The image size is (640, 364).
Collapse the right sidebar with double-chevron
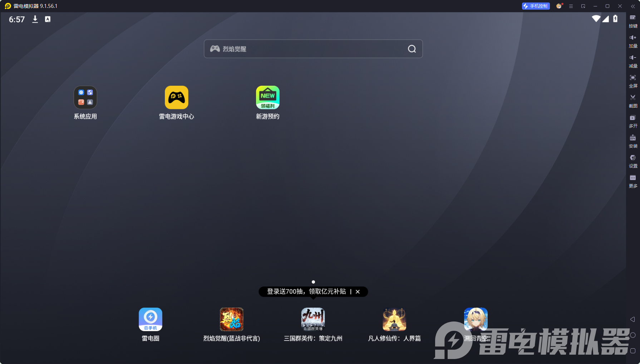click(633, 6)
